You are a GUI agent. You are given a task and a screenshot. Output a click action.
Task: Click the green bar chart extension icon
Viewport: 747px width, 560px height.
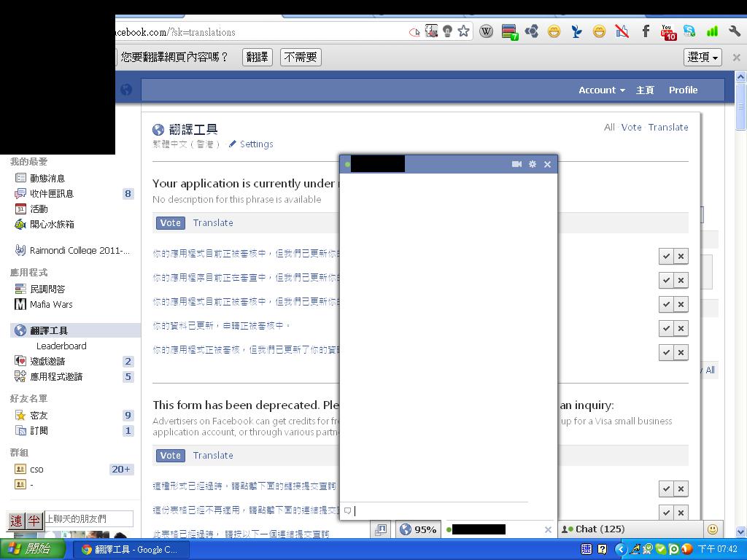pos(712,31)
